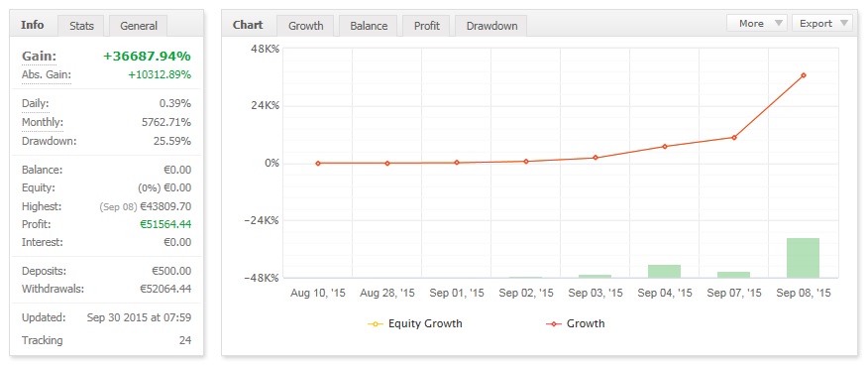Click the highest value €43809.70

[165, 206]
